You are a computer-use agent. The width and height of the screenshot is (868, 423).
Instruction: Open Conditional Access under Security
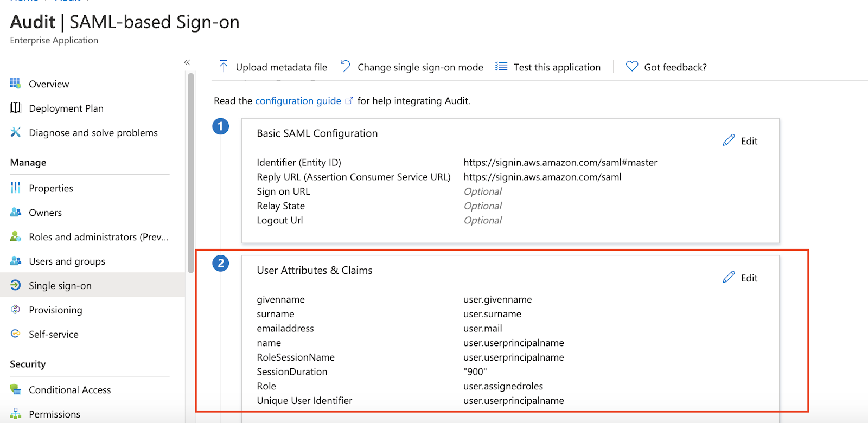pos(70,390)
